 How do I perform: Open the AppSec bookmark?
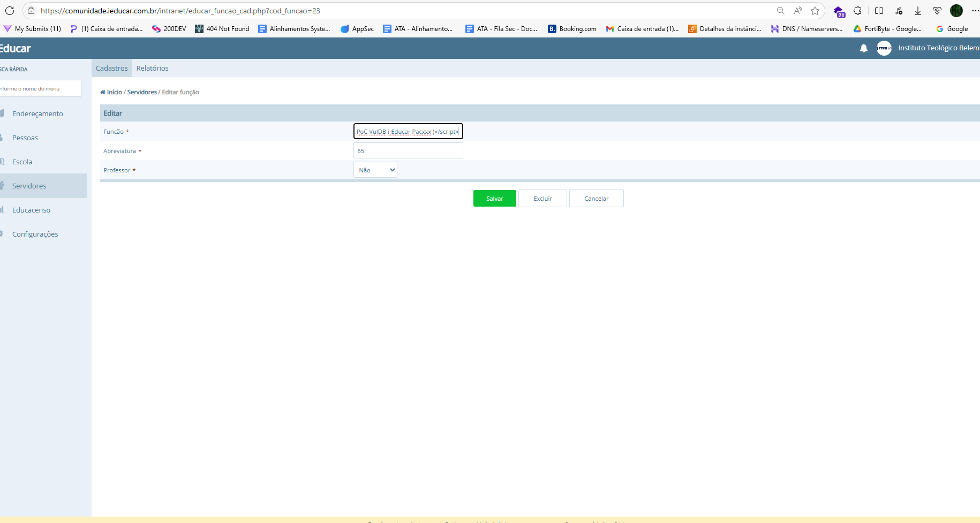coord(357,29)
